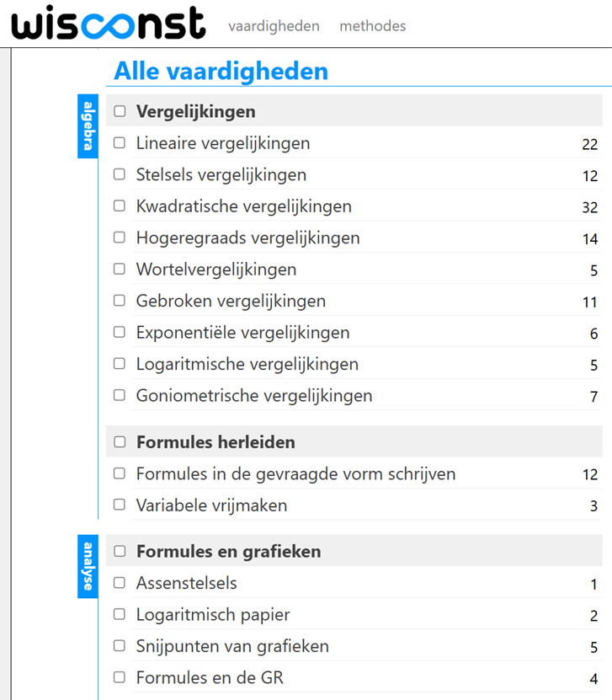
Task: Tick the Logaritmisch papier checkbox
Action: 120,615
